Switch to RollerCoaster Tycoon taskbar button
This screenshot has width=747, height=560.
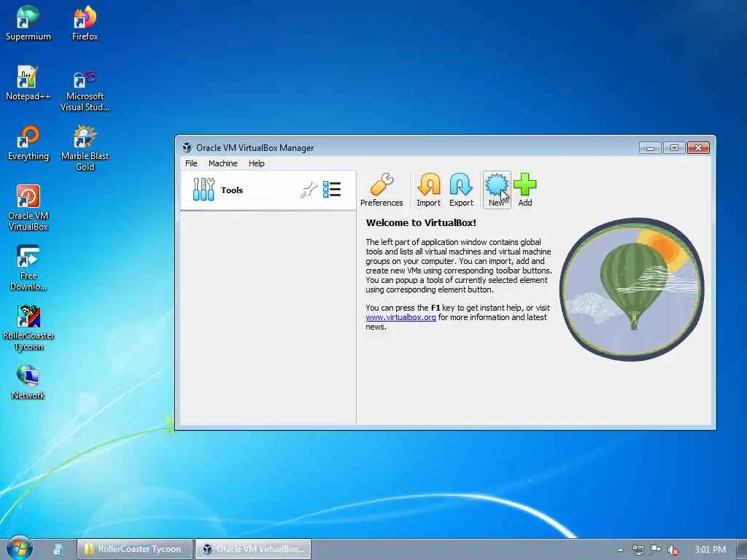click(x=135, y=549)
